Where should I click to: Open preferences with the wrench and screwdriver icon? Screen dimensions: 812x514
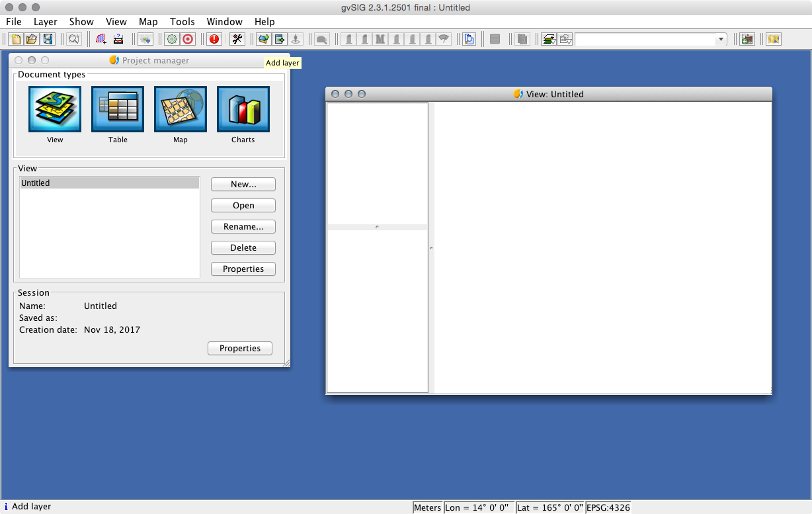click(x=237, y=39)
